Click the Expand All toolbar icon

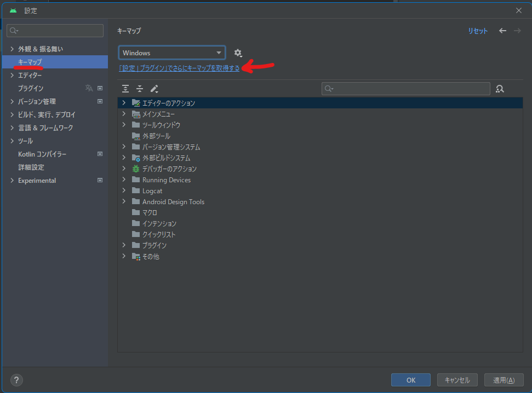coord(125,89)
